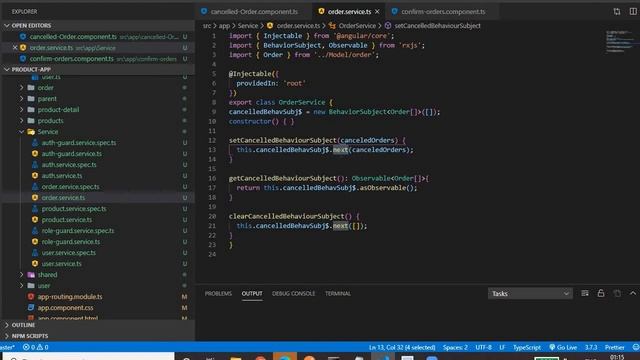The height and width of the screenshot is (360, 640).
Task: Open user.service.spec.ts file
Action: pos(69,253)
